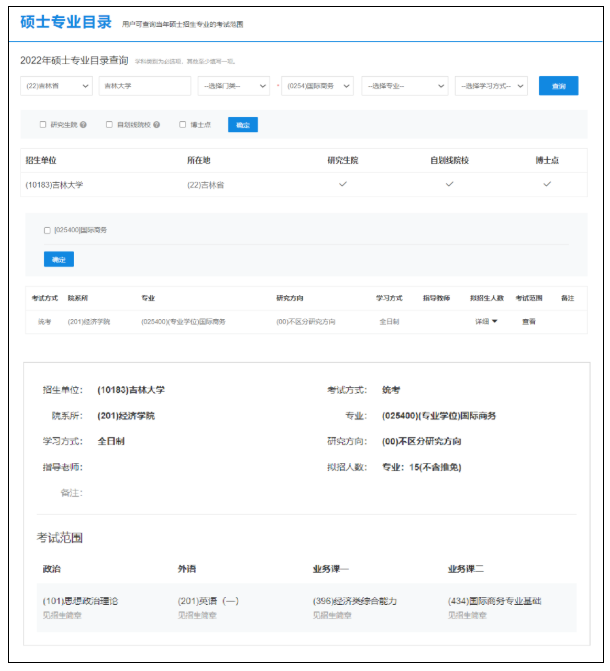Check the 博士点 filter checkbox

[x=182, y=125]
